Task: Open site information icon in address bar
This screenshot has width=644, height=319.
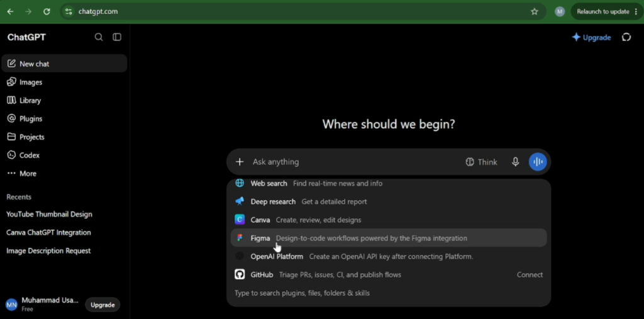Action: (x=69, y=11)
